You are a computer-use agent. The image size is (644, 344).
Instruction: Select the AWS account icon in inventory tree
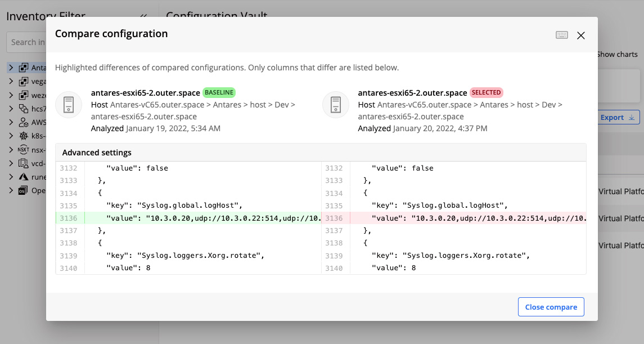pos(24,122)
